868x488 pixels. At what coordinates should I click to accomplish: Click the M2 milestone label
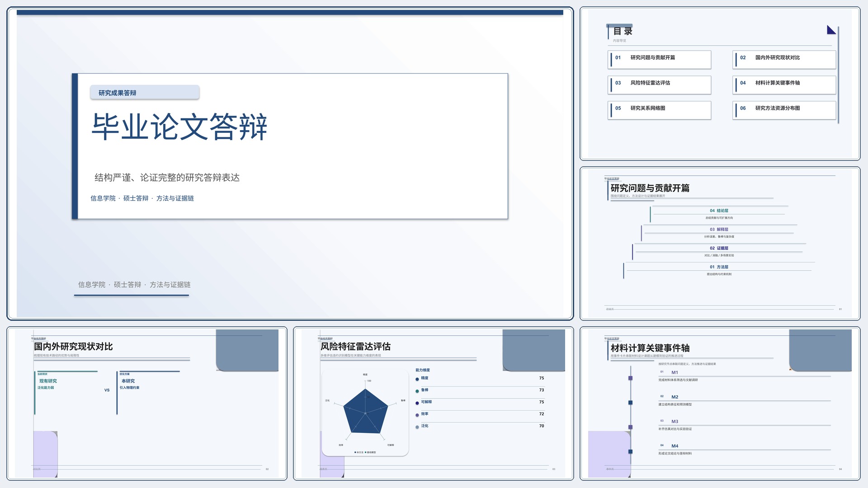tap(675, 397)
